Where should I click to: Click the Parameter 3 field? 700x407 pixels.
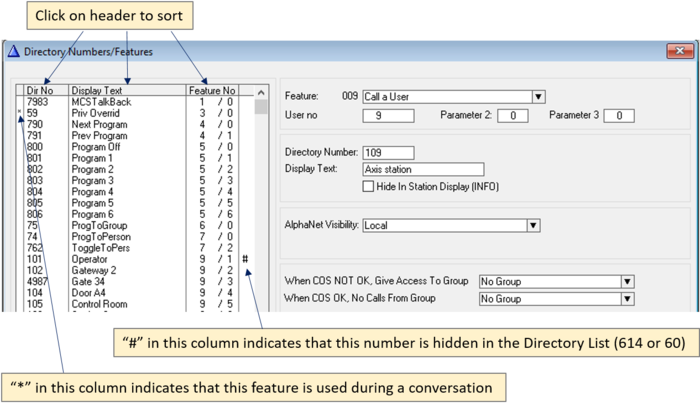619,116
